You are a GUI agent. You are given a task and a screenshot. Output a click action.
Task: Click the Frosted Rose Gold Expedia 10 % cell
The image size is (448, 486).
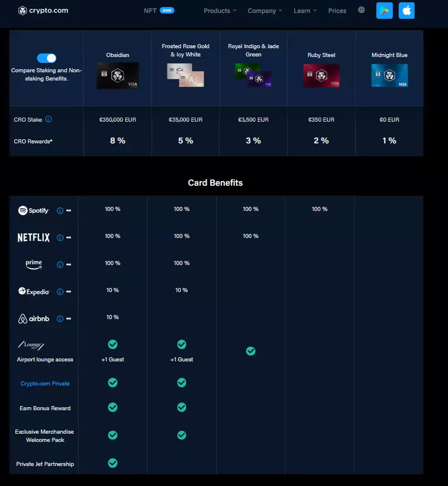tap(182, 290)
